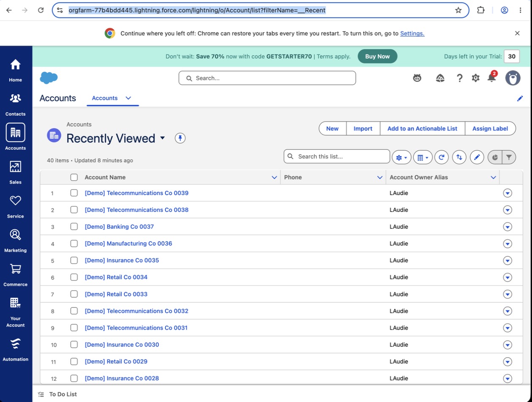Click Add to an Actionable List
This screenshot has width=532, height=402.
coord(423,128)
